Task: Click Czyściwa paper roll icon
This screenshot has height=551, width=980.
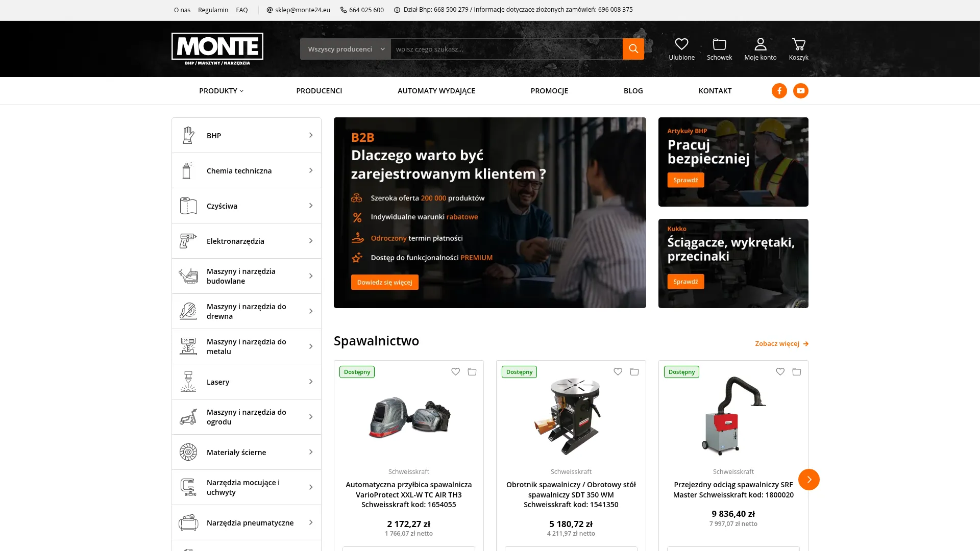Action: (188, 206)
